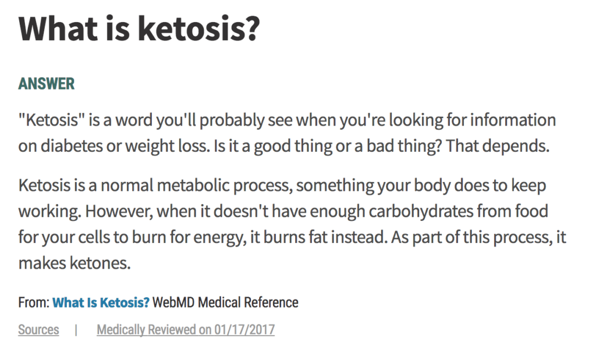
Task: Click the word "However" in second paragraph
Action: click(119, 211)
